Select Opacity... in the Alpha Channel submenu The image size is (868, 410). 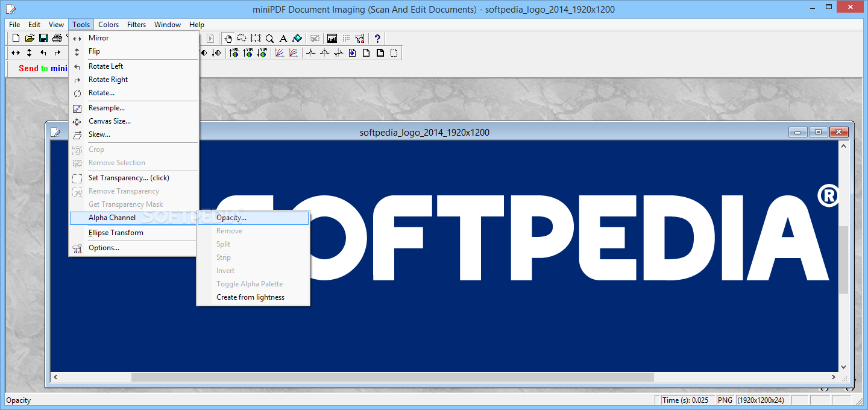pyautogui.click(x=253, y=218)
